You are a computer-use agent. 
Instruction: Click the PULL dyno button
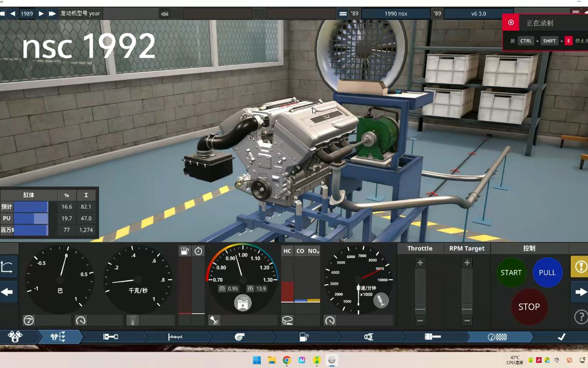pyautogui.click(x=547, y=272)
